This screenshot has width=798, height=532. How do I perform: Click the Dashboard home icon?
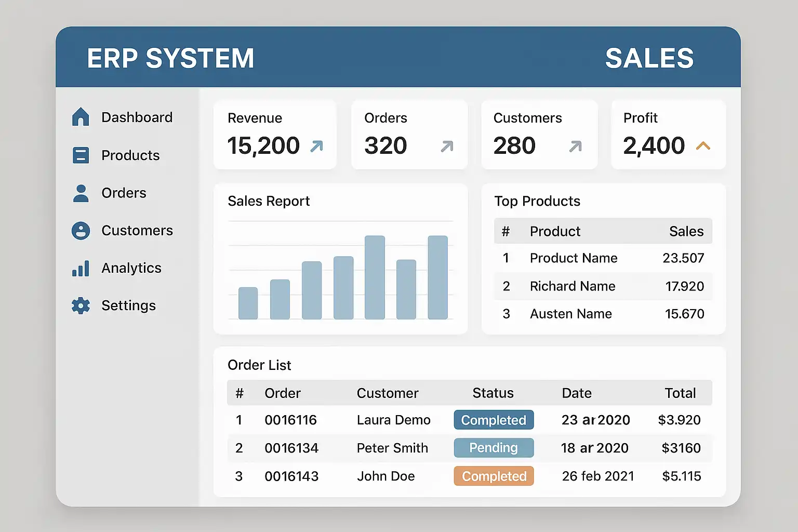pyautogui.click(x=81, y=117)
